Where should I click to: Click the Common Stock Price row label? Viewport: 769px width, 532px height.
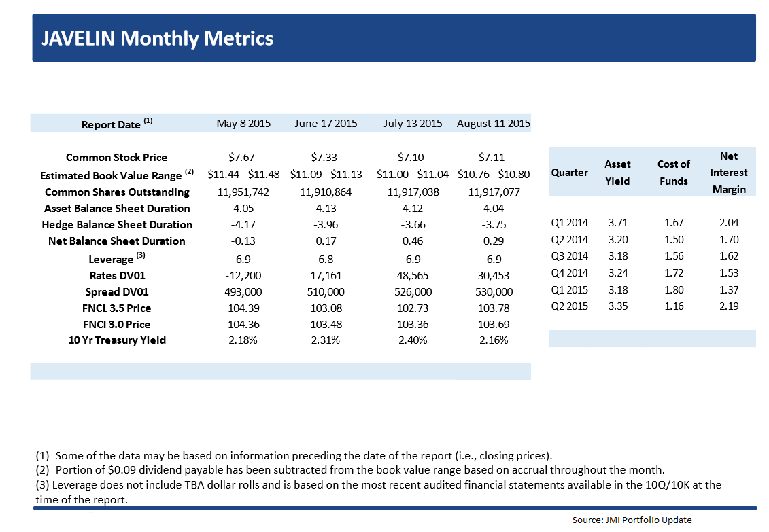coord(118,157)
